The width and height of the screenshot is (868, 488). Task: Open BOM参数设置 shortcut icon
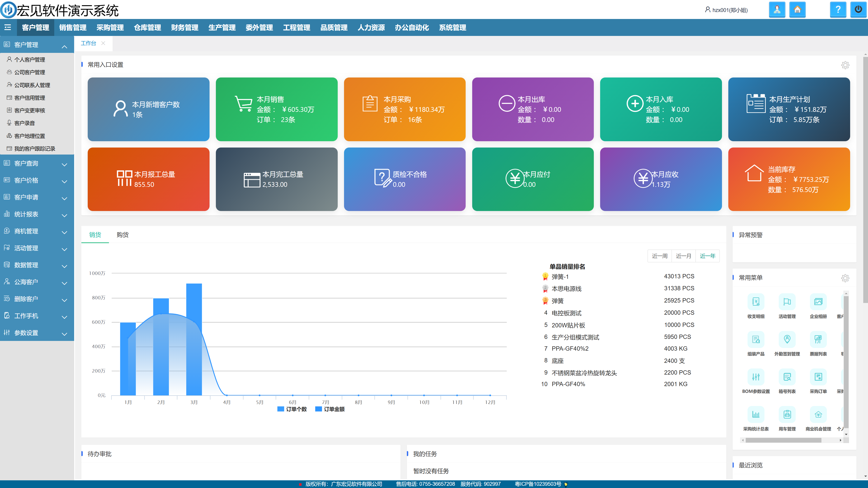pos(756,377)
